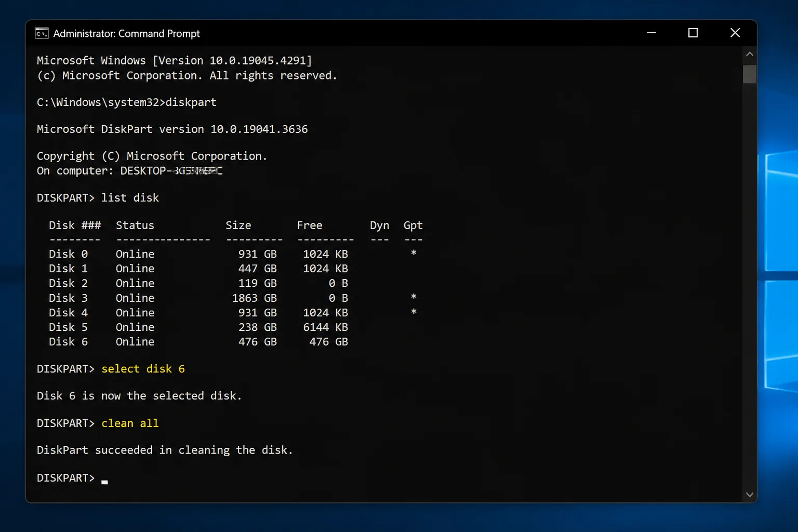The image size is (798, 532).
Task: Click the blinking cursor at the last DISKPART prompt
Action: coord(104,482)
